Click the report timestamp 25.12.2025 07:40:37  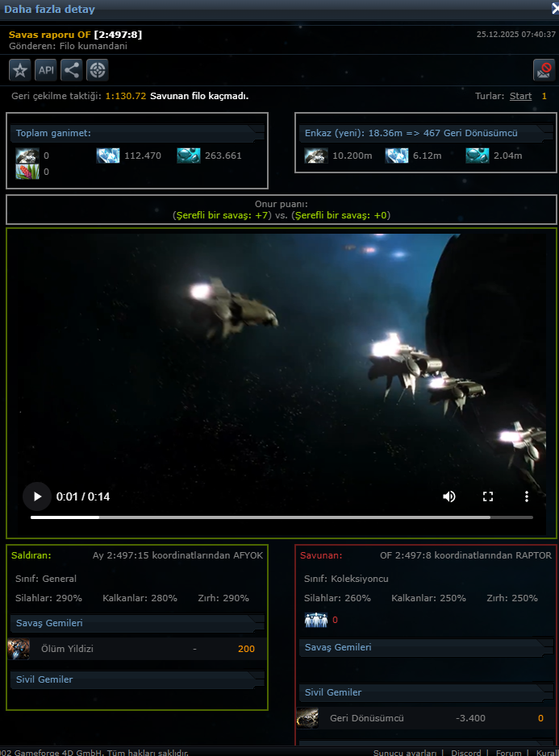[516, 34]
